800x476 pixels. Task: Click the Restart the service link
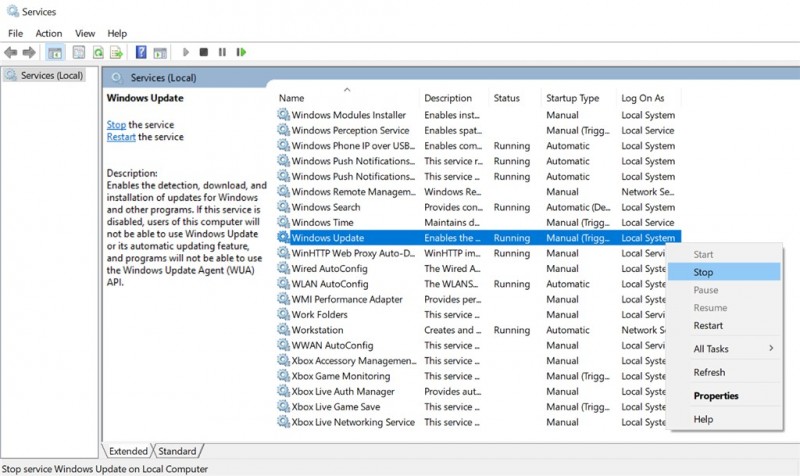(121, 137)
